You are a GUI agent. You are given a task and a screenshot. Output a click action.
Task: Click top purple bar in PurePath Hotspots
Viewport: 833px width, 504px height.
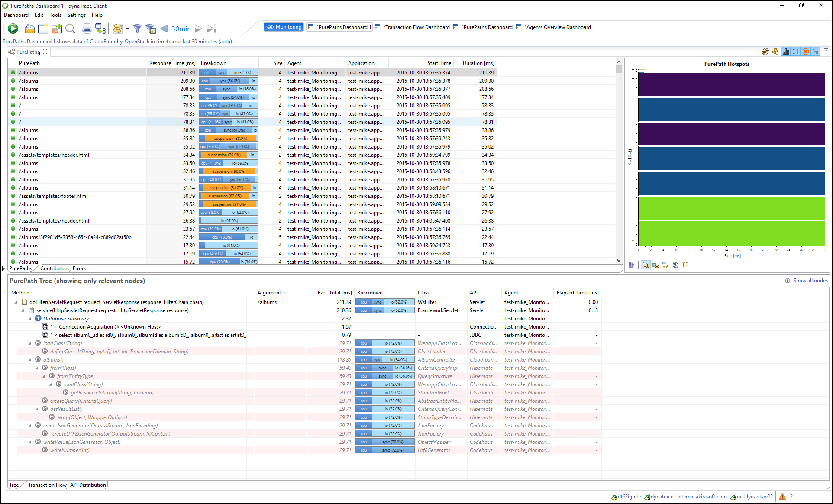pos(732,84)
